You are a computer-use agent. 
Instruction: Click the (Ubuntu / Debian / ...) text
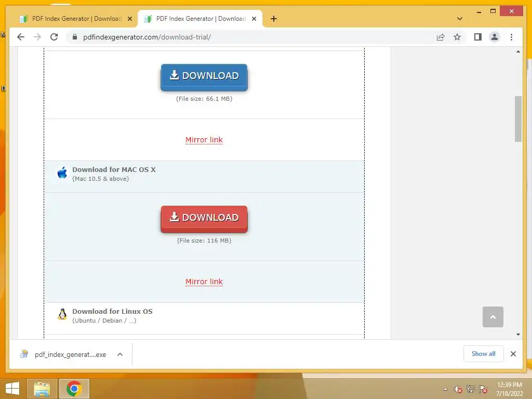click(x=104, y=321)
